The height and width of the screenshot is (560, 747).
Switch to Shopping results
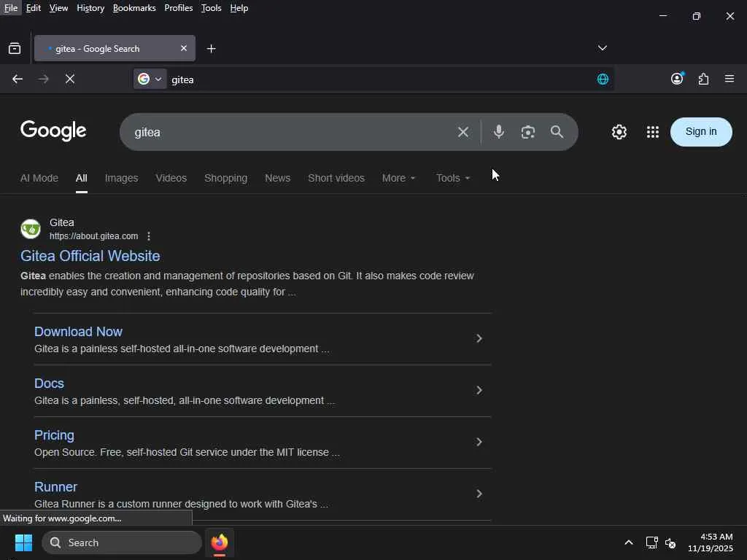click(x=226, y=178)
